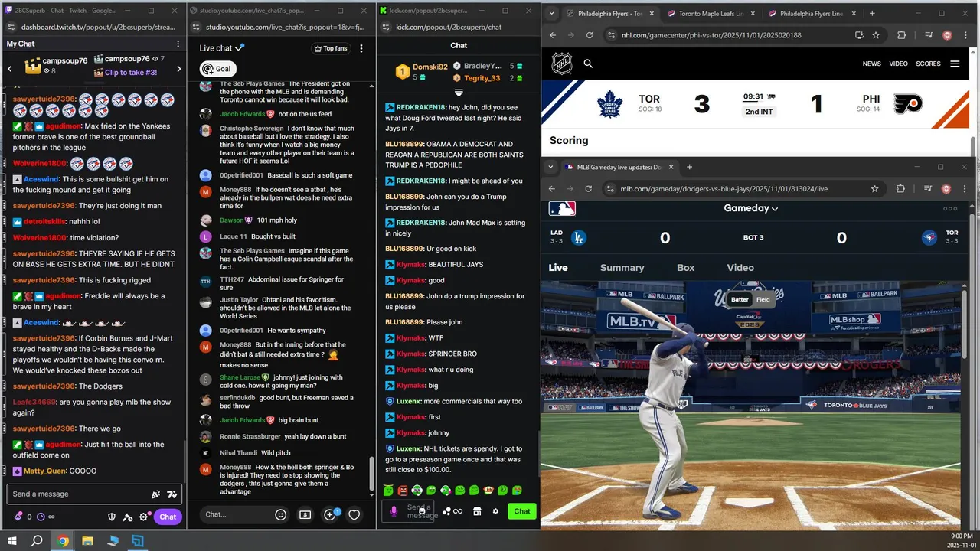Collapse the Kick leaderboard with expander arrow
Viewport: 980px width, 551px height.
[x=459, y=92]
